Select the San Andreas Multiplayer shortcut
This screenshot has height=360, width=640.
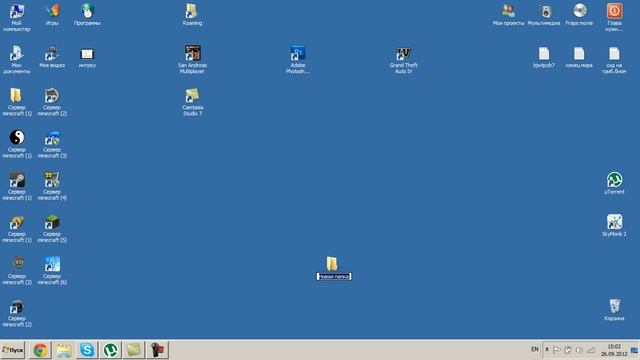pyautogui.click(x=192, y=53)
